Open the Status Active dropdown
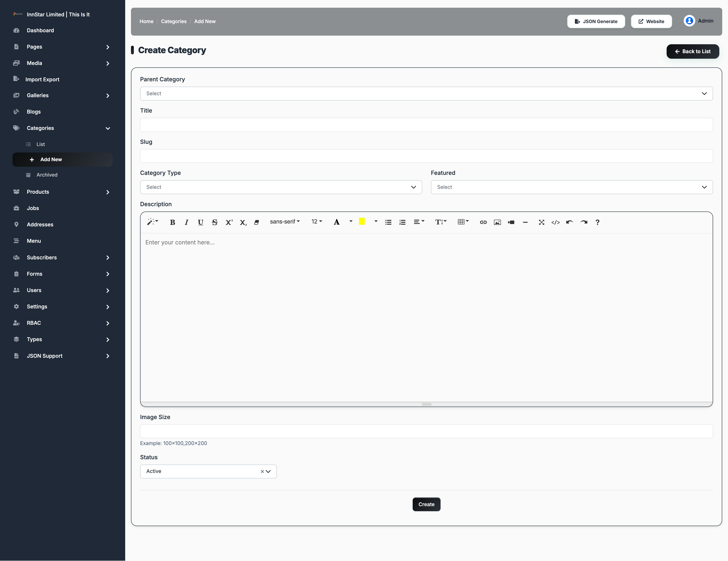The image size is (728, 561). point(208,471)
